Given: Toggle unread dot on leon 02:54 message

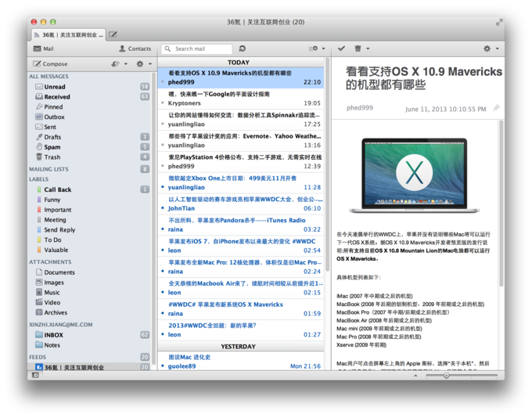Looking at the screenshot, I should point(163,250).
